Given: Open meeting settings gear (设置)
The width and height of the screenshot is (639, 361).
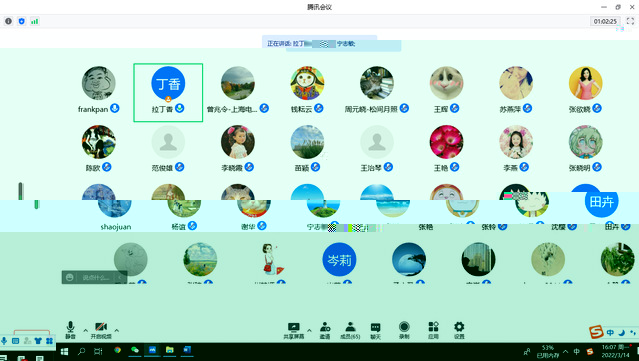Looking at the screenshot, I should (459, 330).
